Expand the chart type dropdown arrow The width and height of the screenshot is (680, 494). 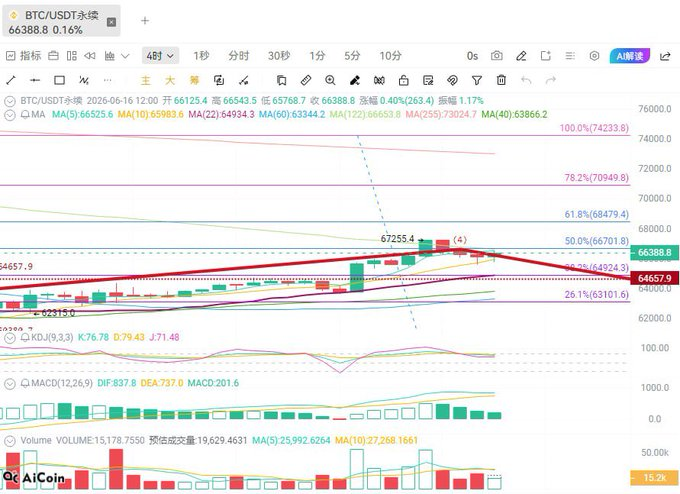125,56
